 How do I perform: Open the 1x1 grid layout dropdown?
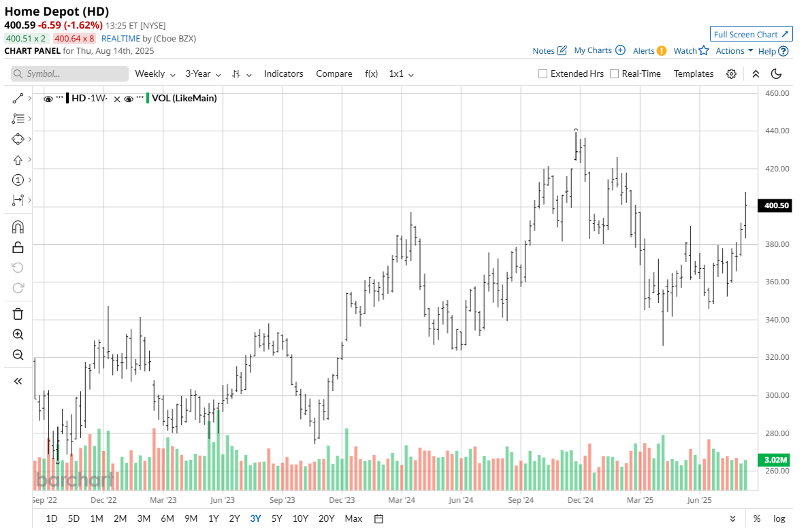[402, 73]
